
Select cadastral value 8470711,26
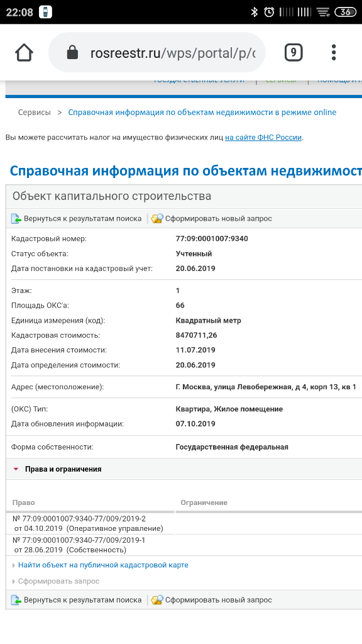tap(196, 335)
